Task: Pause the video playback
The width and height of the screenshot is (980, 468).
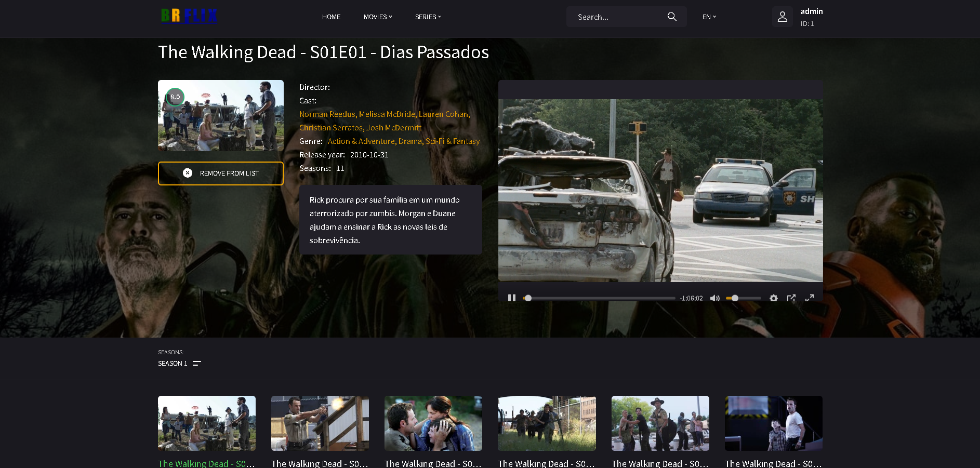Action: click(512, 298)
